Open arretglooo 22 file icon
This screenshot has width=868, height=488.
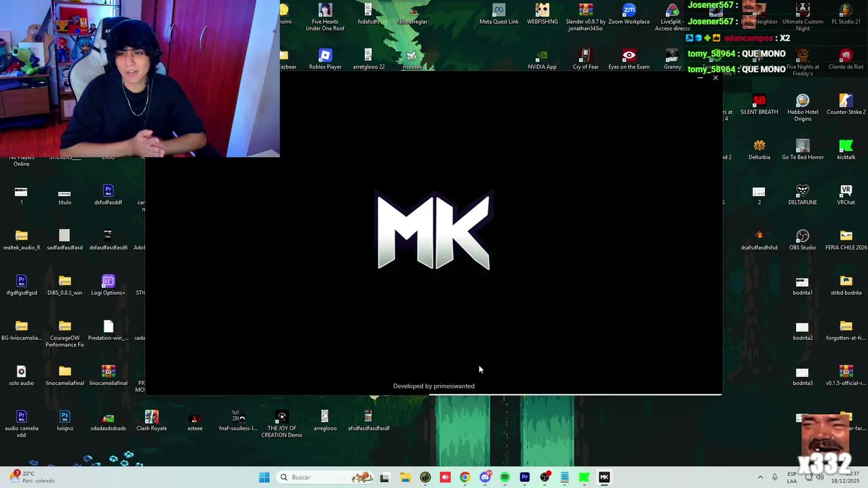(x=368, y=59)
